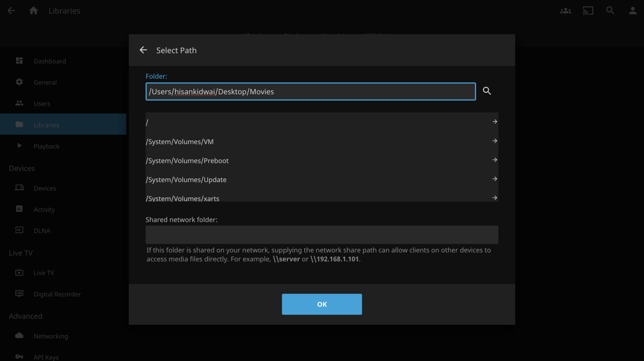This screenshot has height=361, width=644.
Task: Click the top bar search magnifier
Action: click(610, 11)
